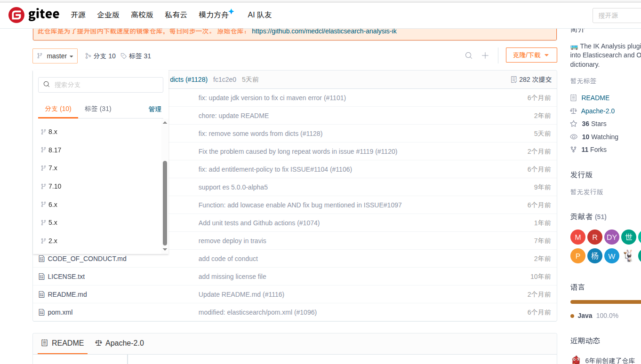Open 282 次提交 commit history
Image resolution: width=641 pixels, height=364 pixels.
coord(531,79)
